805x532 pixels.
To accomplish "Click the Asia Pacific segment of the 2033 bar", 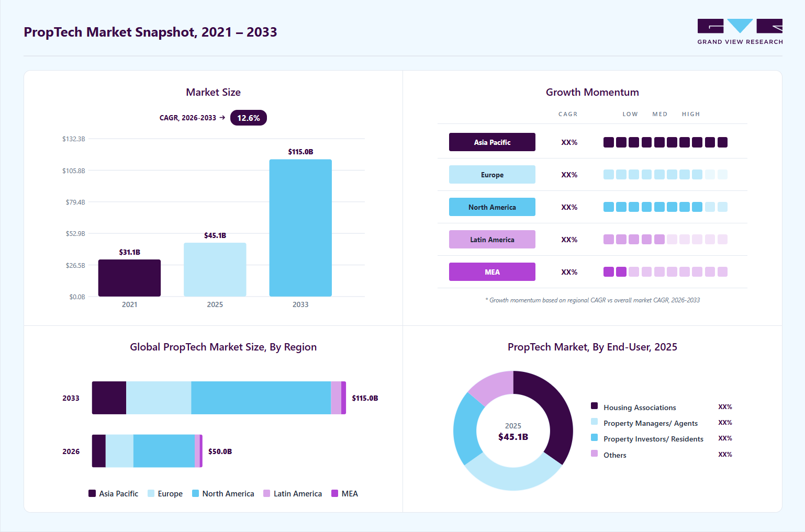I will coord(109,398).
